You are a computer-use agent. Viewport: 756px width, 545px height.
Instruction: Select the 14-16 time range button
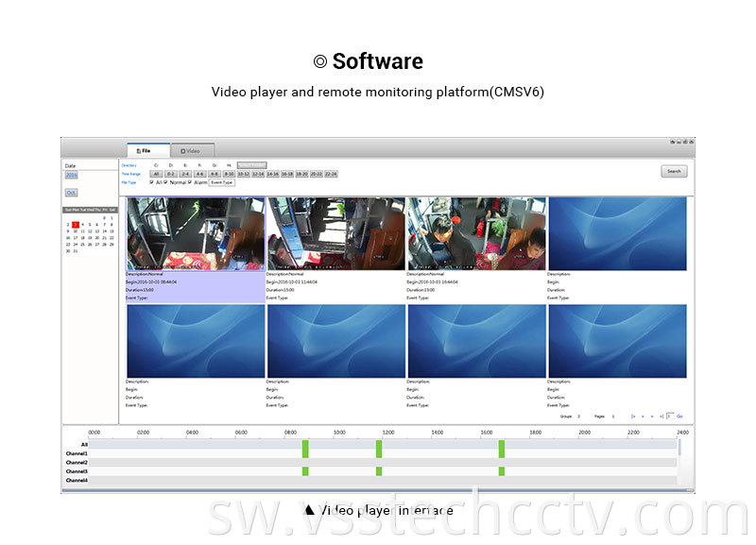[273, 174]
